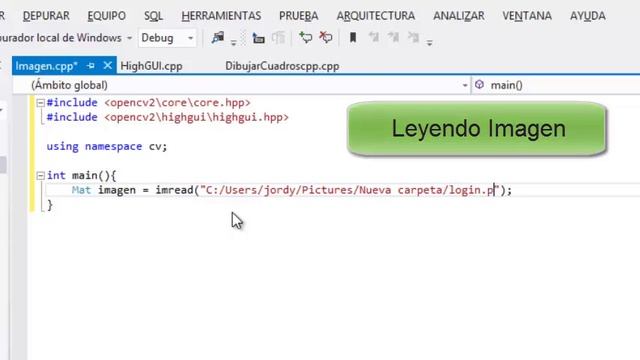The width and height of the screenshot is (640, 360).
Task: Click the core.hpp include line
Action: (149, 103)
